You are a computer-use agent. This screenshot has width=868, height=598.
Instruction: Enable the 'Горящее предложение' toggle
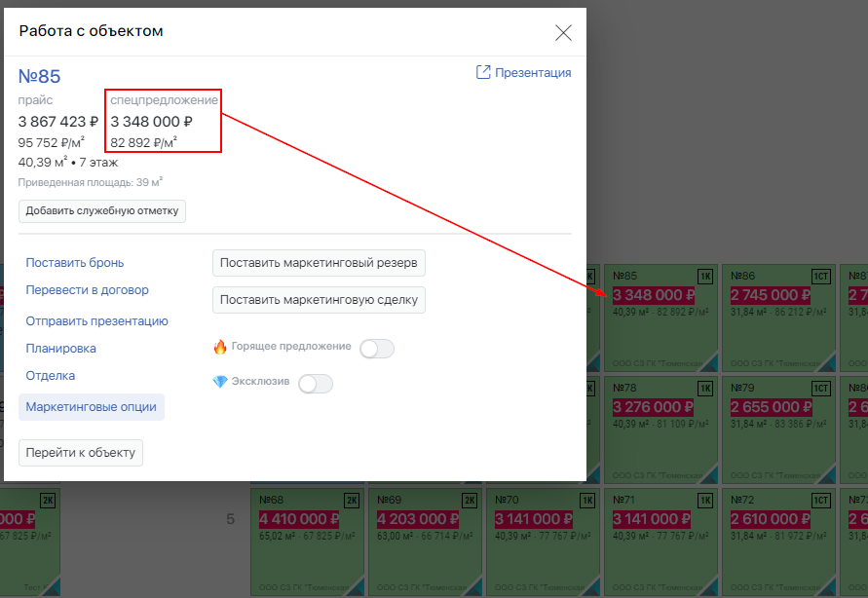(377, 349)
